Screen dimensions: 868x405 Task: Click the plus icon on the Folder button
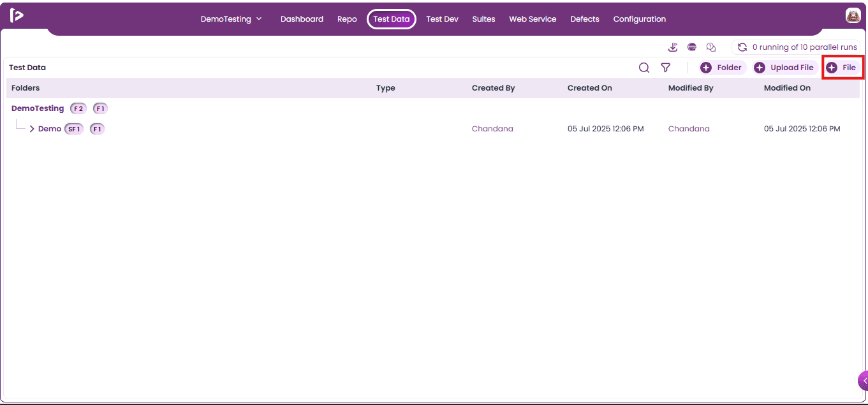coord(706,68)
